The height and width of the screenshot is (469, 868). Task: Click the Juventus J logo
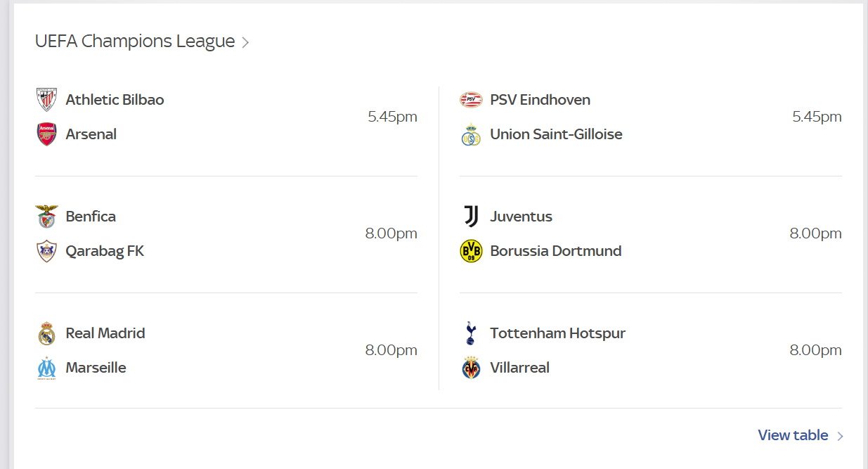(x=471, y=217)
